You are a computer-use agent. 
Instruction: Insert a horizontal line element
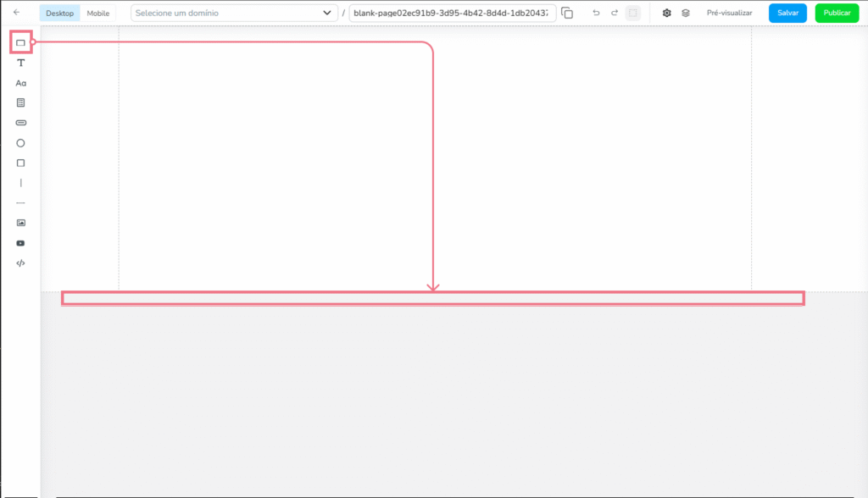20,203
